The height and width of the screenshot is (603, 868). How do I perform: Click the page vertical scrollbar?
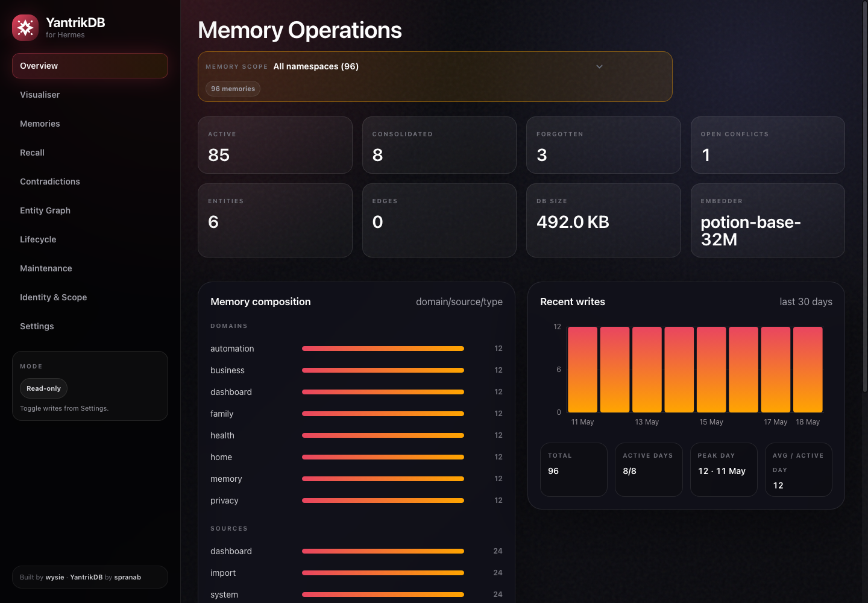866,196
